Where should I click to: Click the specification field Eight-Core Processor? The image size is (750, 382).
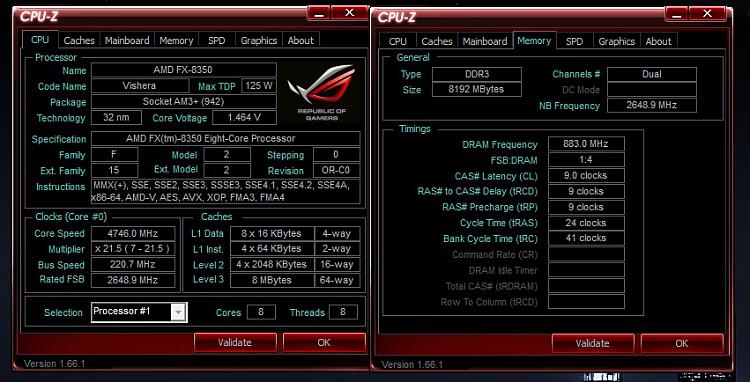[225, 139]
